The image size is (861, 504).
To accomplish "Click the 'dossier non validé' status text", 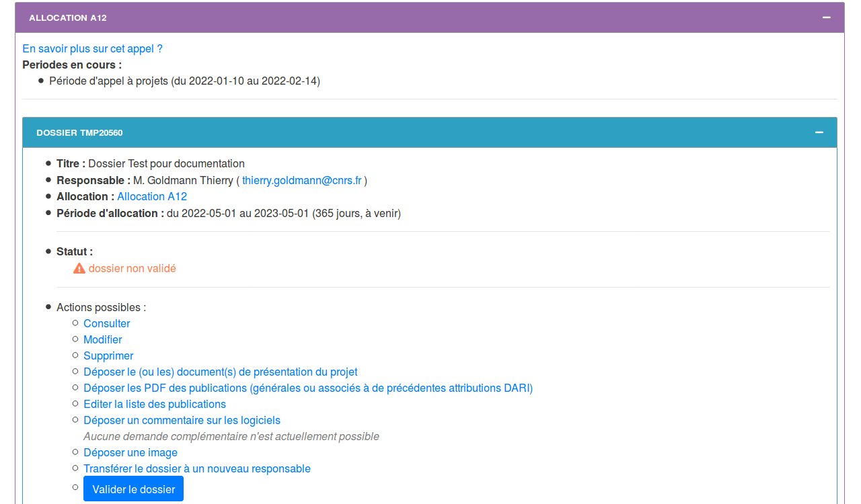I will point(132,269).
